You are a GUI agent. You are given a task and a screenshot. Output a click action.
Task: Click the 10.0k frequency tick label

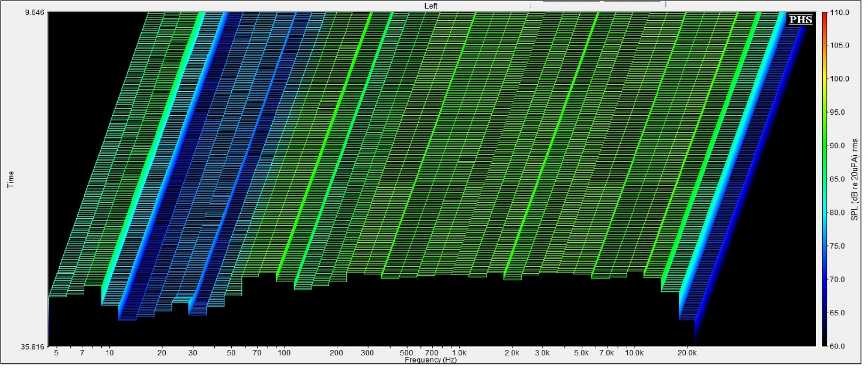tap(634, 353)
